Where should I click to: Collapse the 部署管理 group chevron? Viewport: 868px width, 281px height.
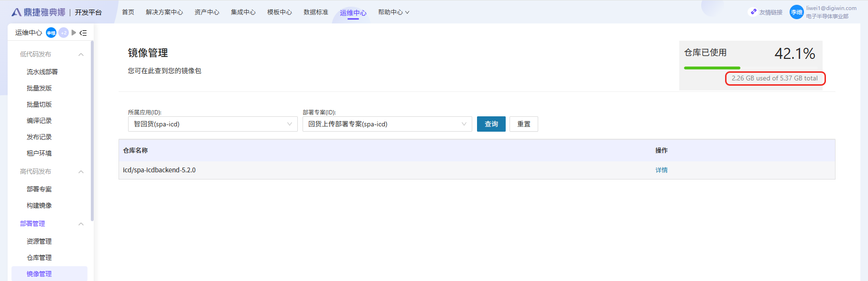click(x=81, y=224)
